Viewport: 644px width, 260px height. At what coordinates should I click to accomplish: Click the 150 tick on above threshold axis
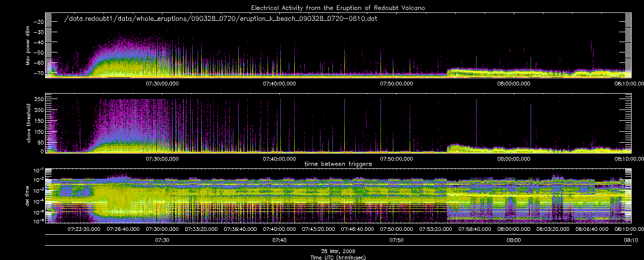coord(40,120)
